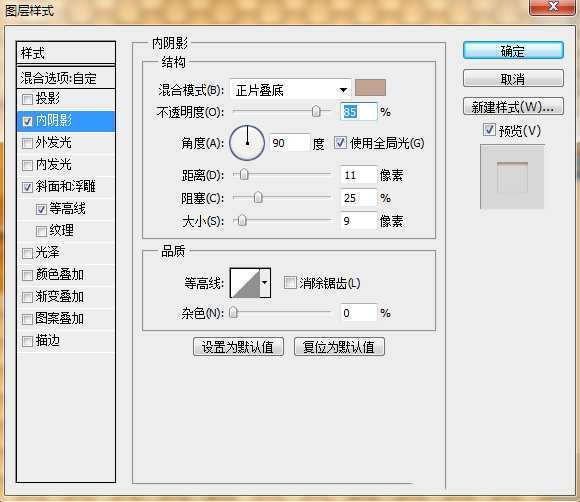Enable the 光泽 satin checkbox
This screenshot has width=580, height=502.
[x=27, y=253]
